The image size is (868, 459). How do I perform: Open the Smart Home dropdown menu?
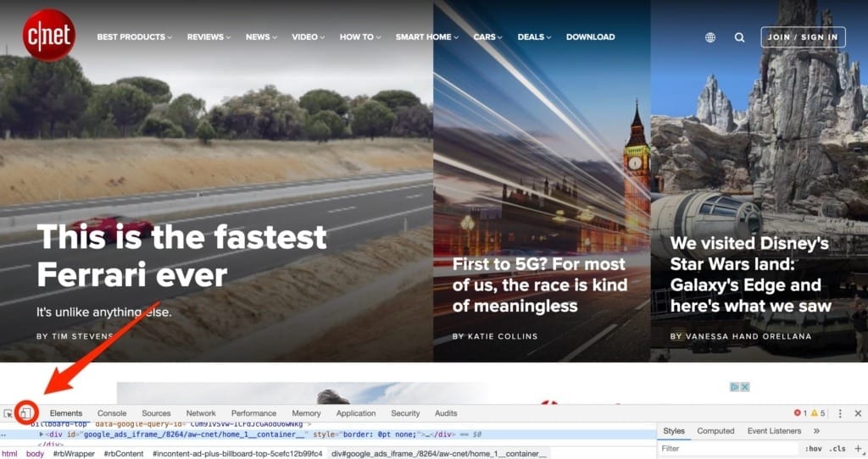coord(427,37)
